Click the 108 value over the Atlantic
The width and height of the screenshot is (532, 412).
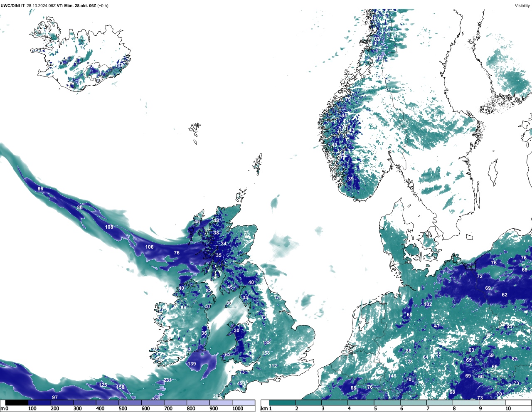pyautogui.click(x=109, y=227)
